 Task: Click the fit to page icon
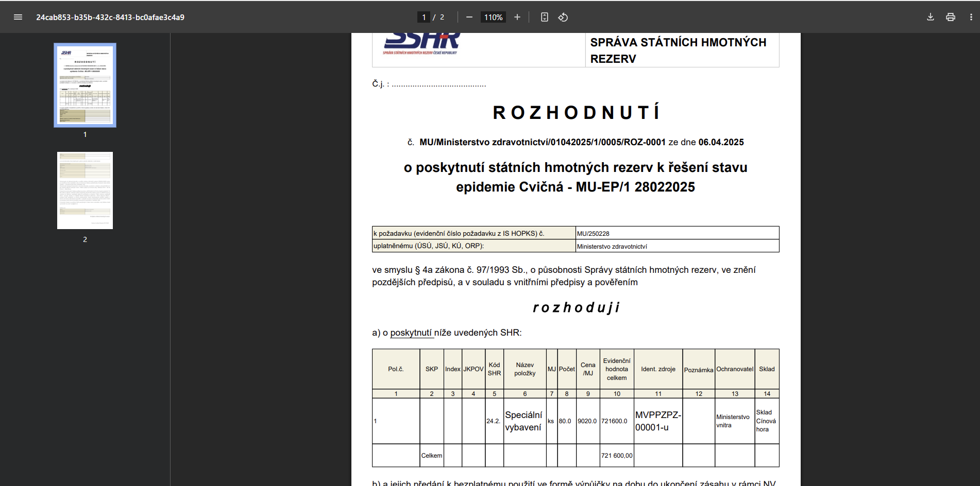coord(545,17)
